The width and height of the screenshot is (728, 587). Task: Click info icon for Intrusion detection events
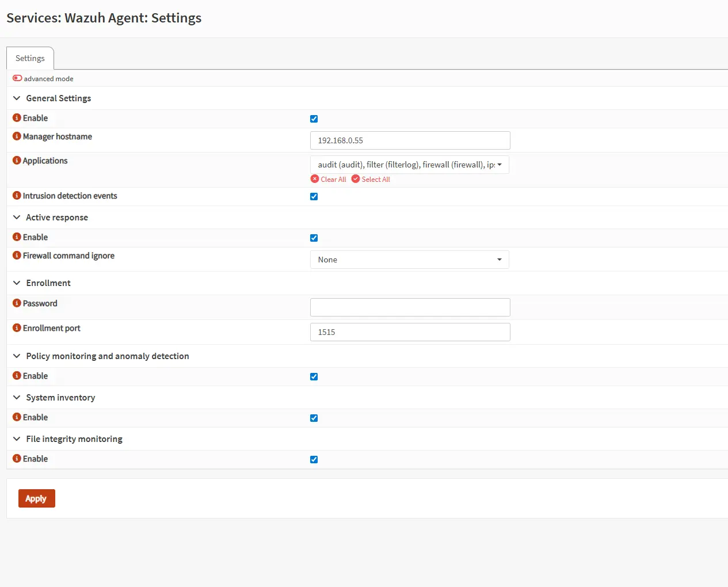click(x=17, y=196)
